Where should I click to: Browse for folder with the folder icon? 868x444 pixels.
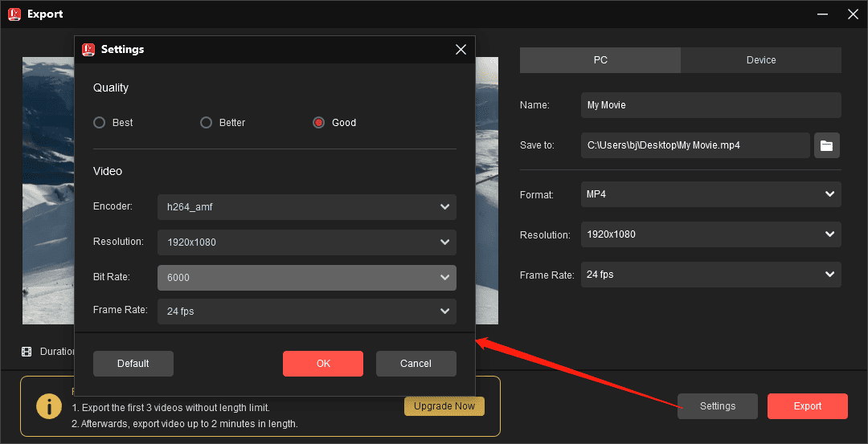[x=827, y=145]
